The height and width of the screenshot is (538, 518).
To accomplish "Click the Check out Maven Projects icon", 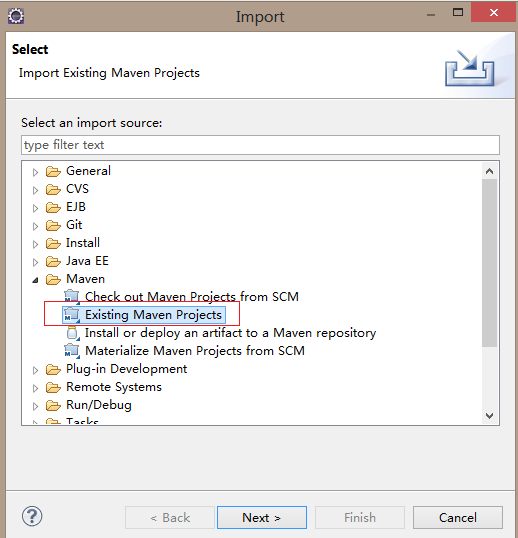I will 72,297.
